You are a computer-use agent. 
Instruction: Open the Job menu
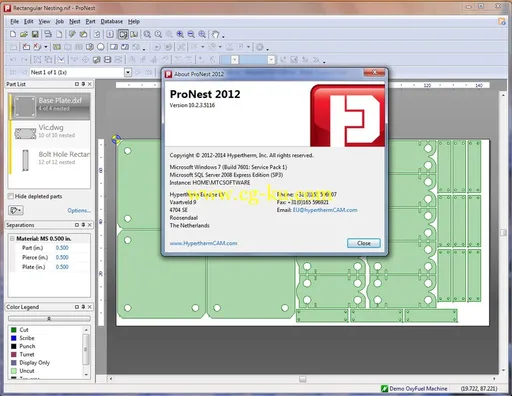pos(59,22)
